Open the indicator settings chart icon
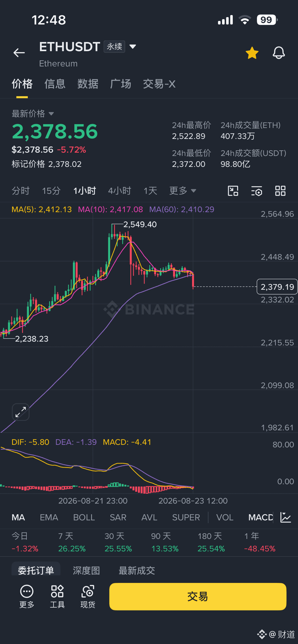The width and height of the screenshot is (298, 644). tap(286, 517)
